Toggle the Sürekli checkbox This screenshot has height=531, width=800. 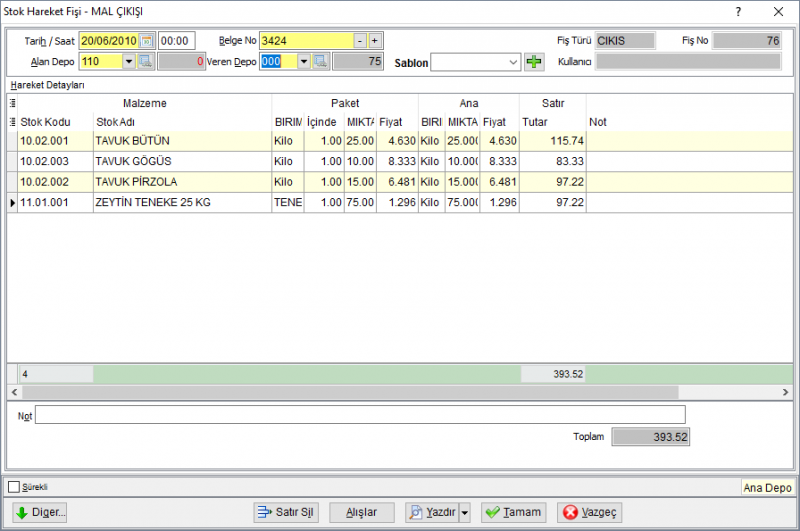pos(14,487)
